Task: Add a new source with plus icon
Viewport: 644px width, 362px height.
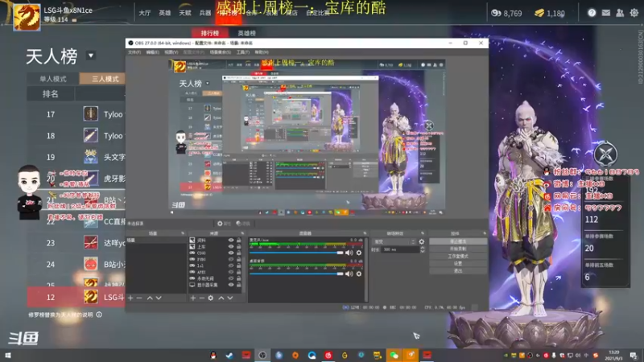Action: 192,298
